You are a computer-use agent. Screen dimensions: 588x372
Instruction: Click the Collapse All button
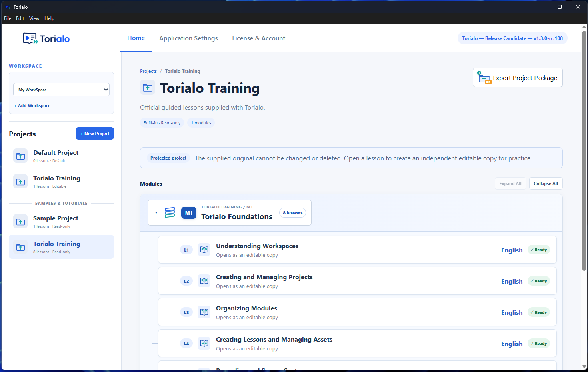tap(546, 184)
